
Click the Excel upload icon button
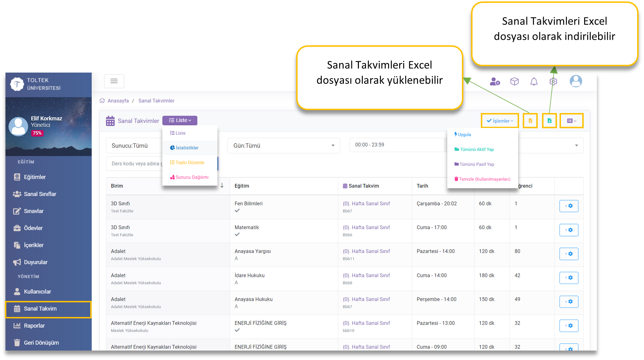530,121
